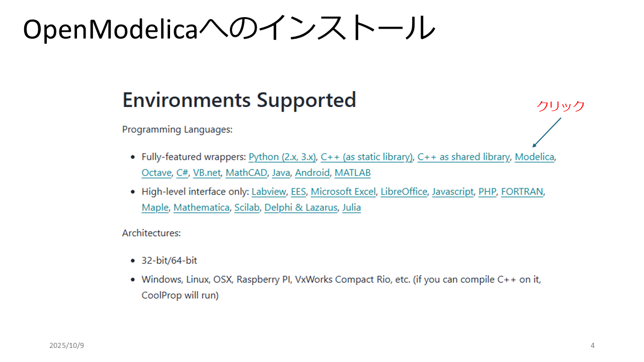644x362 pixels.
Task: Open the LibreOffice link
Action: [404, 192]
